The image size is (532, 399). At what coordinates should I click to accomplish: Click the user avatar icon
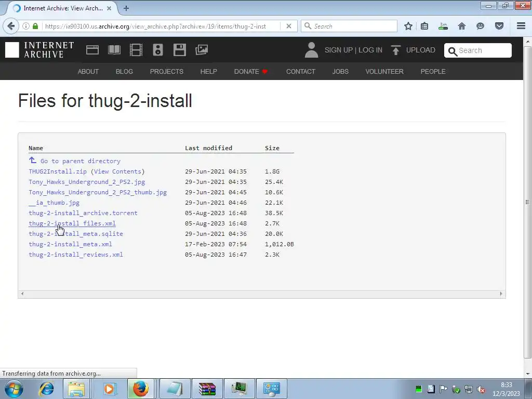(311, 50)
